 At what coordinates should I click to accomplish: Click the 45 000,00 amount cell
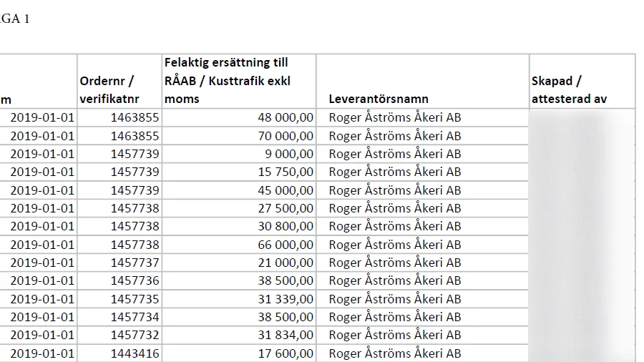239,190
